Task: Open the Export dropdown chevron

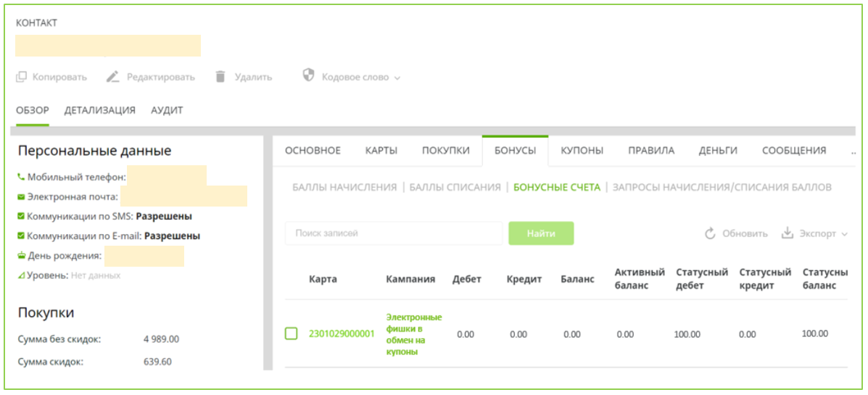Action: pos(844,234)
